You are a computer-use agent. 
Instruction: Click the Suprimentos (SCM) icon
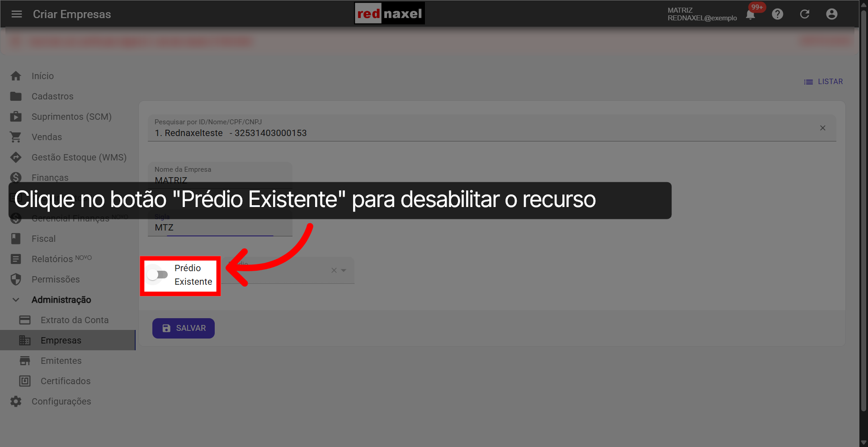pyautogui.click(x=16, y=117)
